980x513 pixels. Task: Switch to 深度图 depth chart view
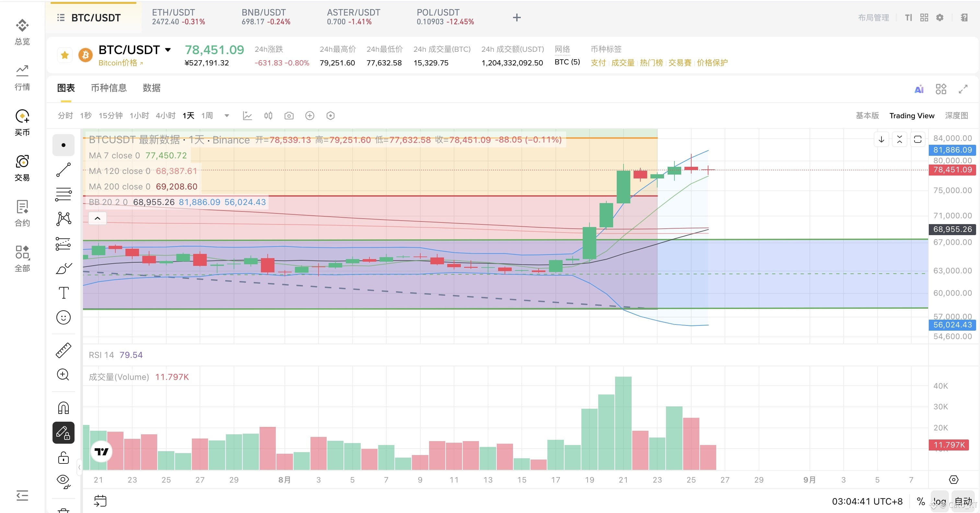[x=956, y=116]
